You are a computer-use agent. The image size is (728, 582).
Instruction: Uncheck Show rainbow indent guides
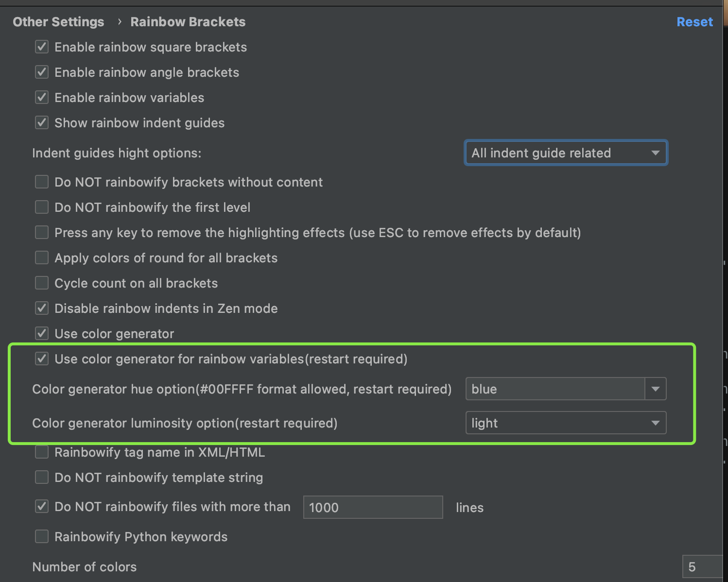pyautogui.click(x=42, y=123)
